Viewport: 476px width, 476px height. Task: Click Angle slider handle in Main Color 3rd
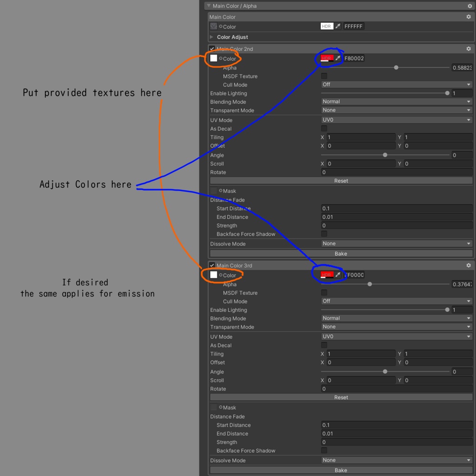click(x=385, y=371)
